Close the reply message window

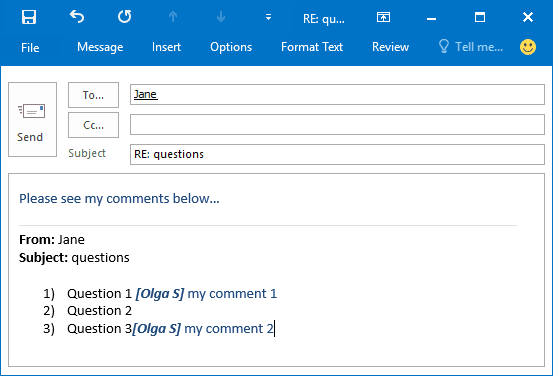point(528,17)
